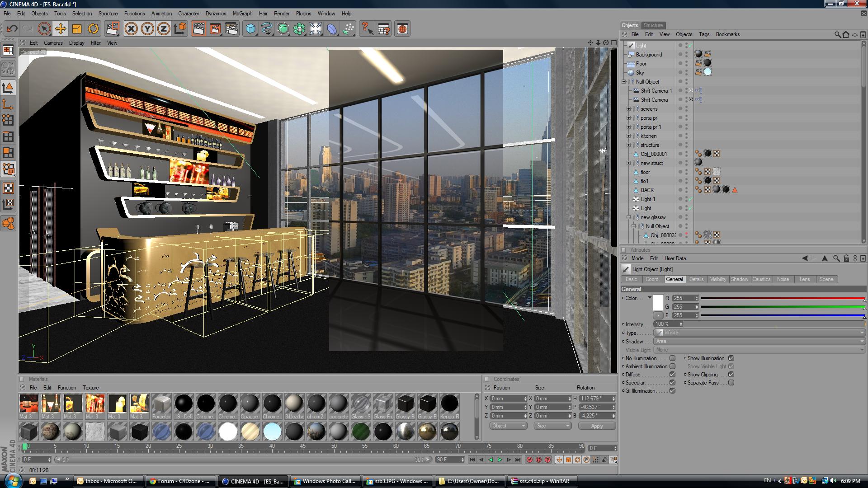Select the Move tool
The height and width of the screenshot is (488, 868).
pyautogui.click(x=60, y=29)
